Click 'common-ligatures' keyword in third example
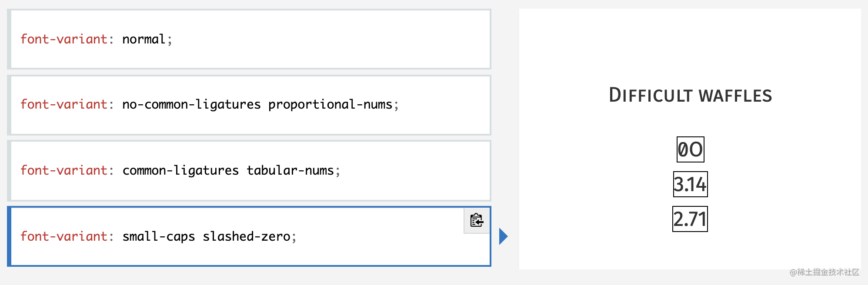This screenshot has height=285, width=868. point(180,170)
